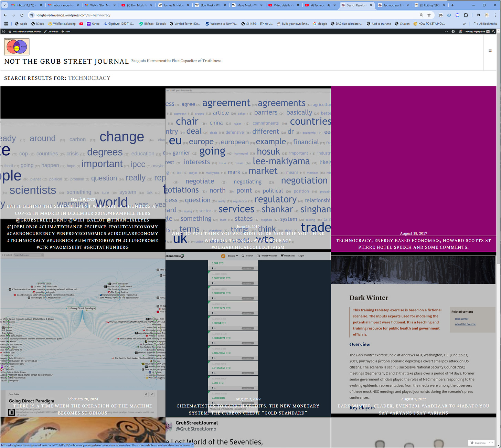The height and width of the screenshot is (448, 501).
Task: Open the Extensions puzzle menu
Action: tap(466, 15)
